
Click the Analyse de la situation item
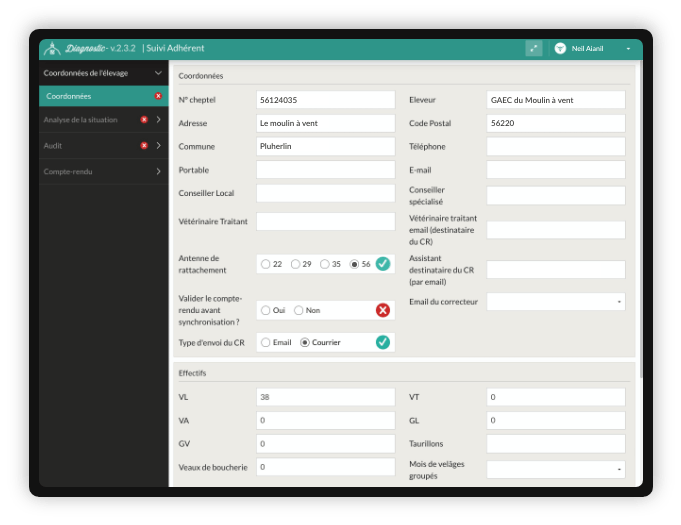click(82, 120)
